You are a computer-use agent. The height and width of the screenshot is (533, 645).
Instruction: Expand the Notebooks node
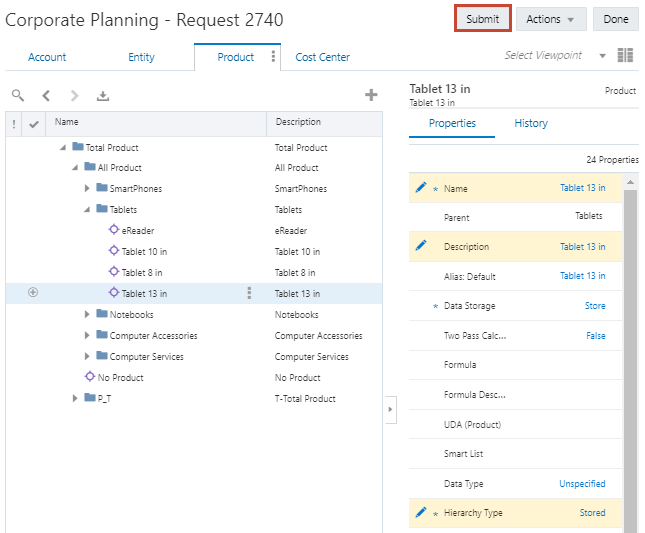[x=87, y=314]
